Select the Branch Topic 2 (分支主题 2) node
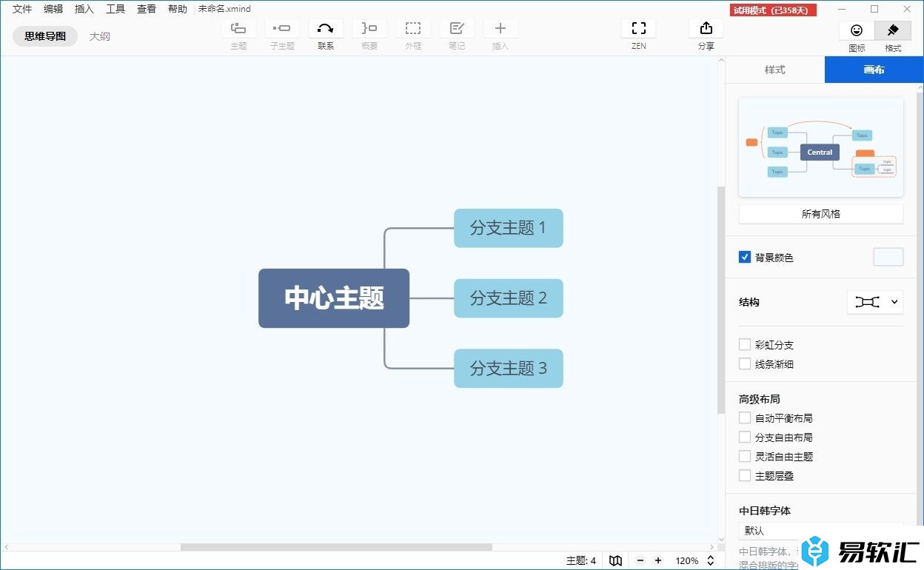This screenshot has width=924, height=570. pyautogui.click(x=509, y=298)
